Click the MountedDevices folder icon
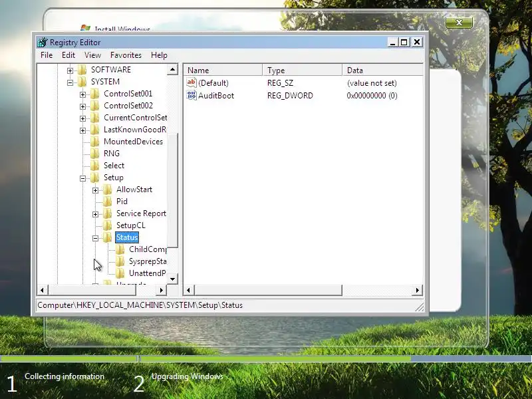The width and height of the screenshot is (532, 399). [x=94, y=142]
